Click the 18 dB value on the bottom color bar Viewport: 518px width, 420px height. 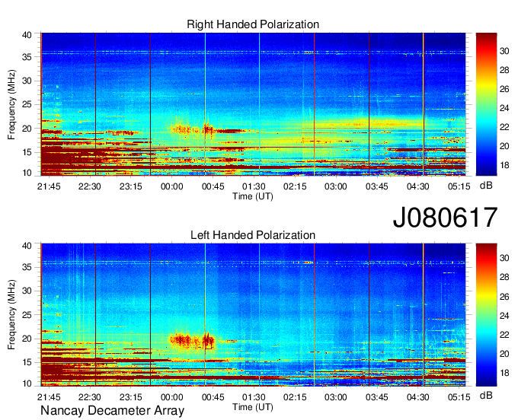tap(504, 373)
